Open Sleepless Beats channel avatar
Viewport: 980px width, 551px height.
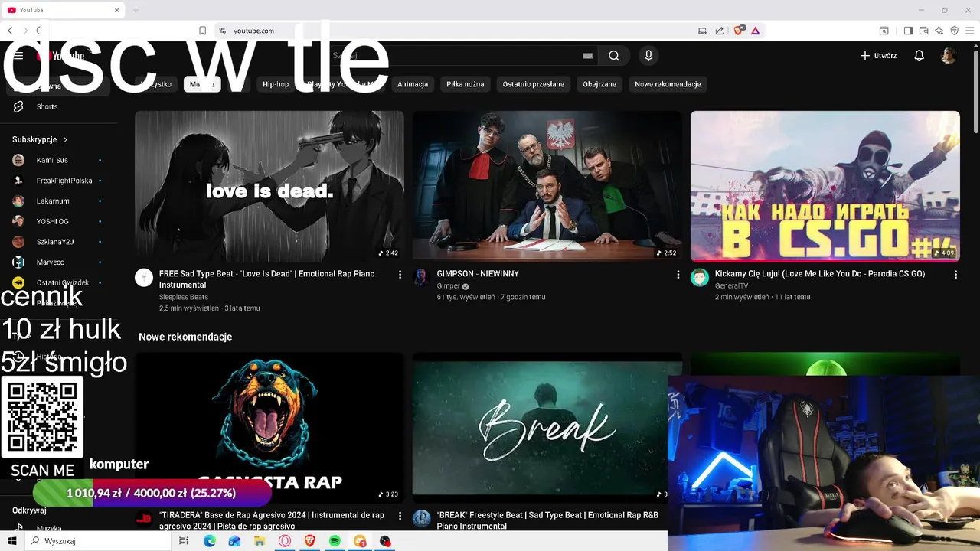coord(144,277)
